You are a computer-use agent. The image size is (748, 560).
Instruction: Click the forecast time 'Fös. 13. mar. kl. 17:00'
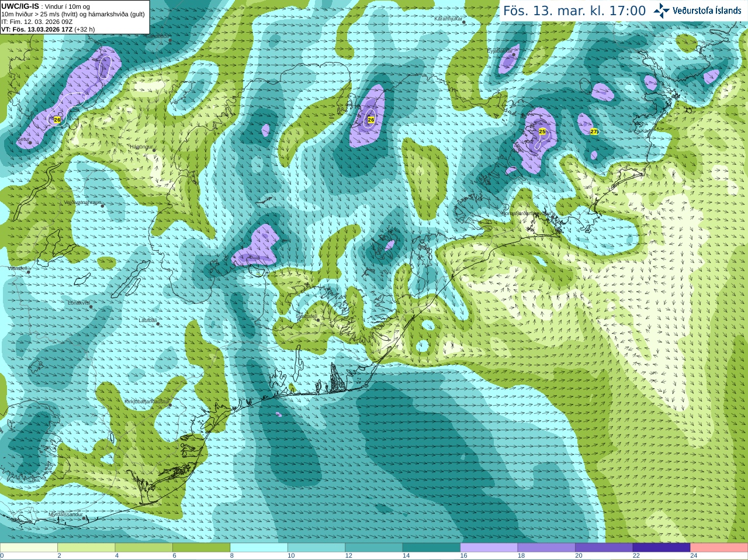574,11
